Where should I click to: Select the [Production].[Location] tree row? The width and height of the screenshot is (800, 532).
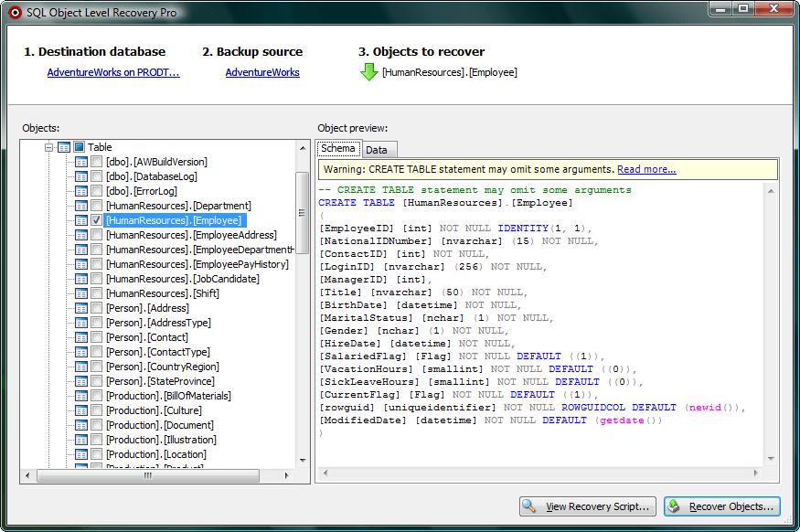156,454
